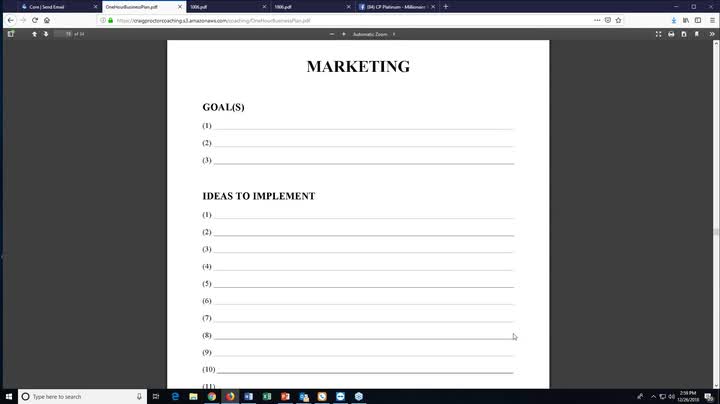Zoom out the PDF document
Viewport: 720px width, 404px height.
[x=331, y=34]
